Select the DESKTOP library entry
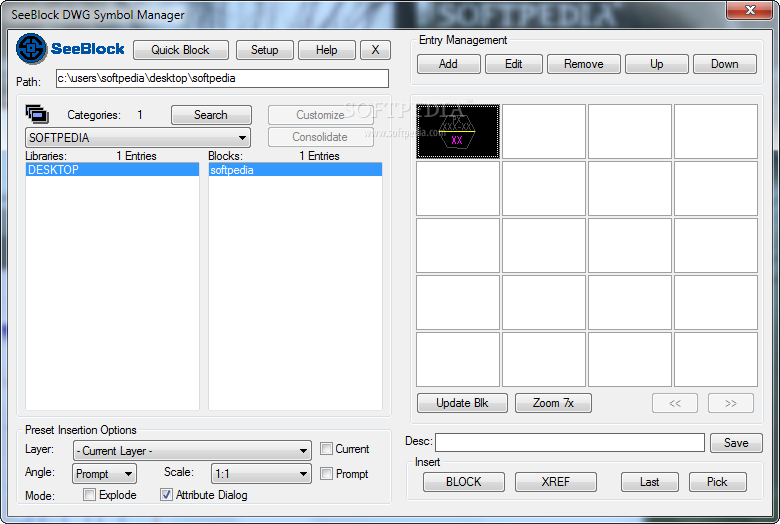Image resolution: width=780 pixels, height=524 pixels. 112,170
